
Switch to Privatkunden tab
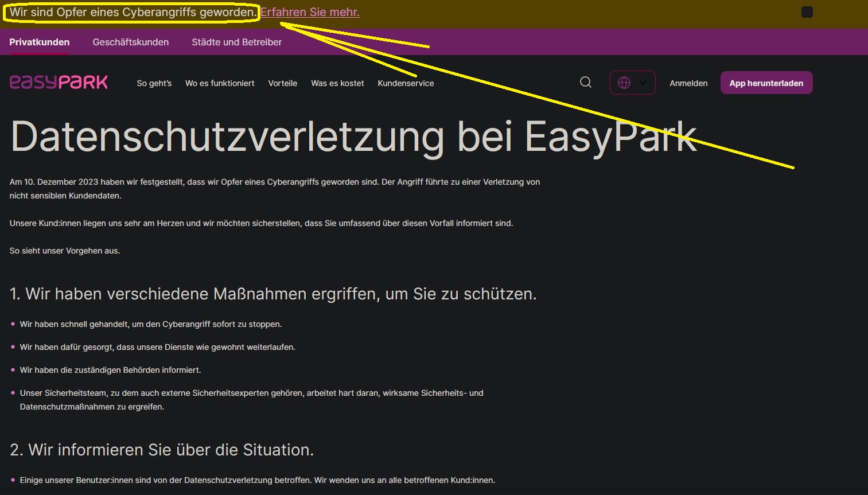click(40, 42)
